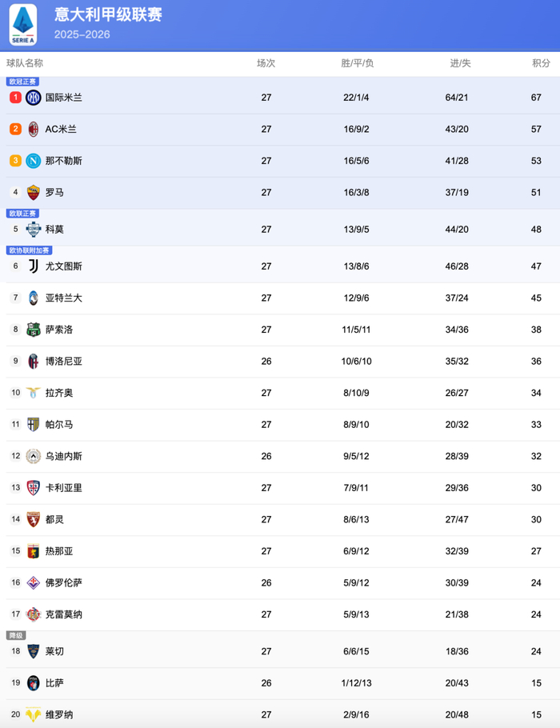Viewport: 560px width, 728px height.
Task: Click the Inter Milan (国际米兰) crest icon
Action: pos(33,98)
